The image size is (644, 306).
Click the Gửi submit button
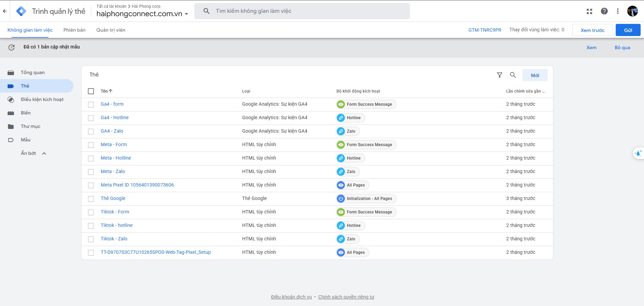click(x=628, y=30)
